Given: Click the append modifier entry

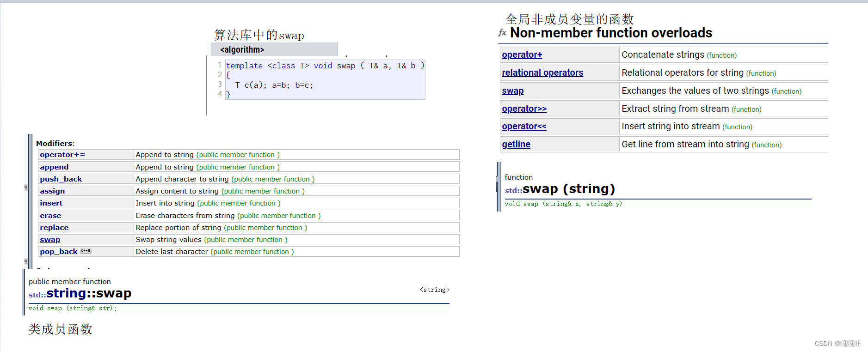Looking at the screenshot, I should pyautogui.click(x=54, y=167).
